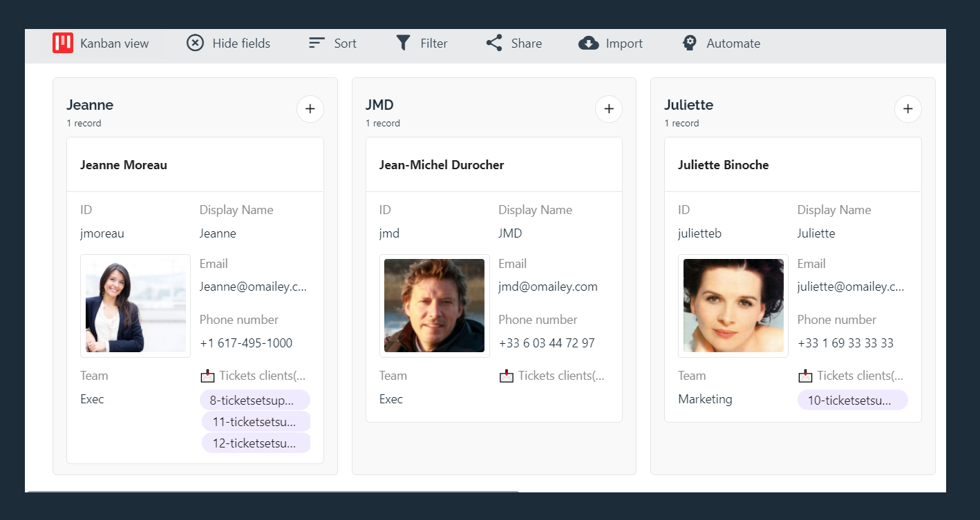Screen dimensions: 980x520
Task: Click the Import cloud download icon
Action: (588, 44)
